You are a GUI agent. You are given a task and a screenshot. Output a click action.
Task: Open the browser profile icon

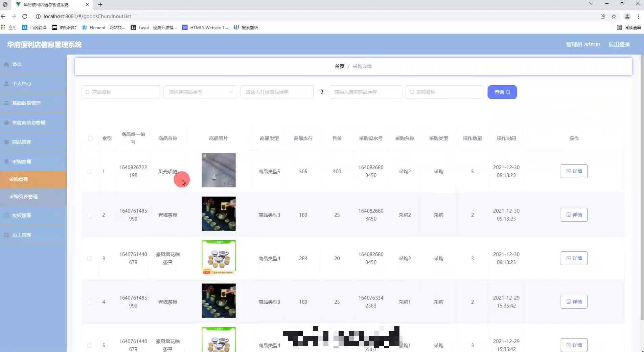pyautogui.click(x=627, y=16)
